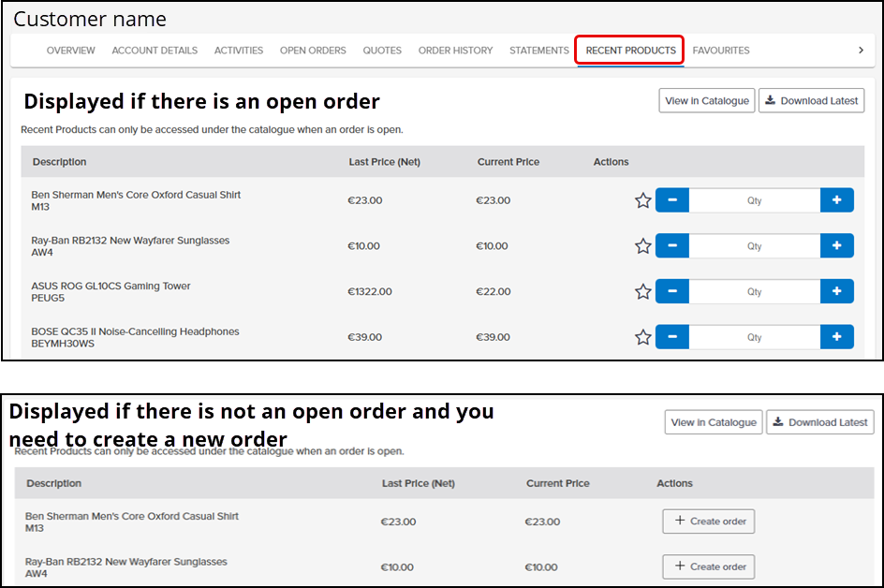Click the Qty input field for Ben Sherman shirt
The width and height of the screenshot is (884, 588).
click(x=754, y=199)
